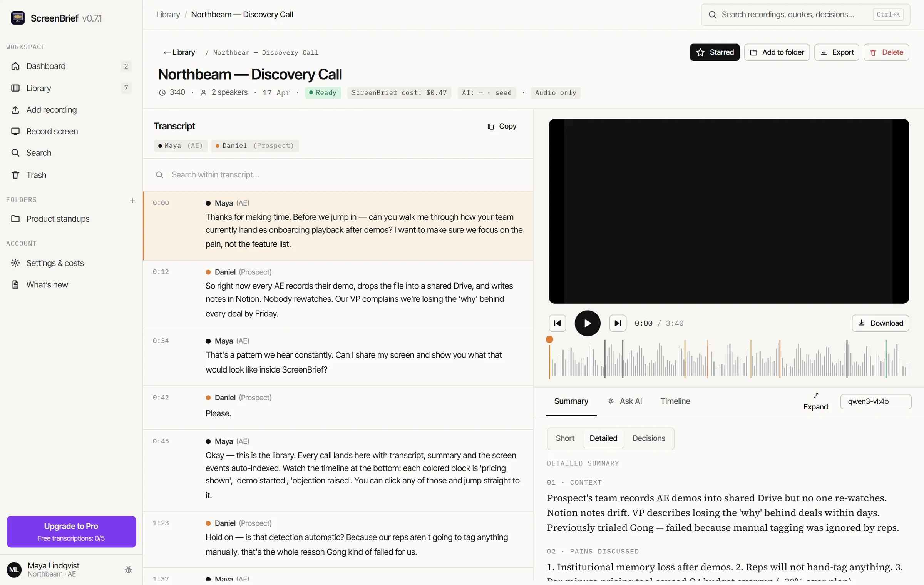Image resolution: width=924 pixels, height=585 pixels.
Task: Click the AI: — · seed badge
Action: [x=487, y=93]
